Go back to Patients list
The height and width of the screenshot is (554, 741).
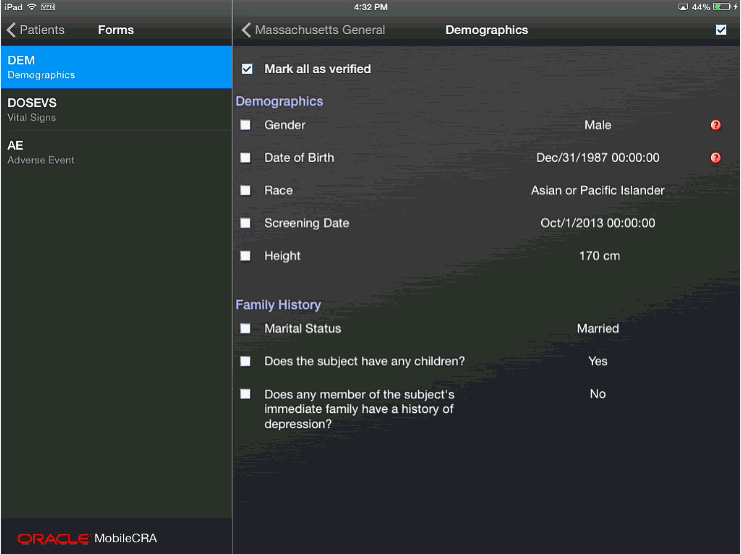tap(36, 30)
